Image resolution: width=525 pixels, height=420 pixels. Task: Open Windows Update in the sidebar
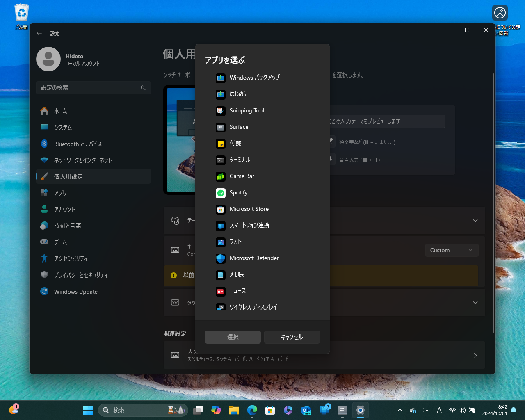[94, 291]
